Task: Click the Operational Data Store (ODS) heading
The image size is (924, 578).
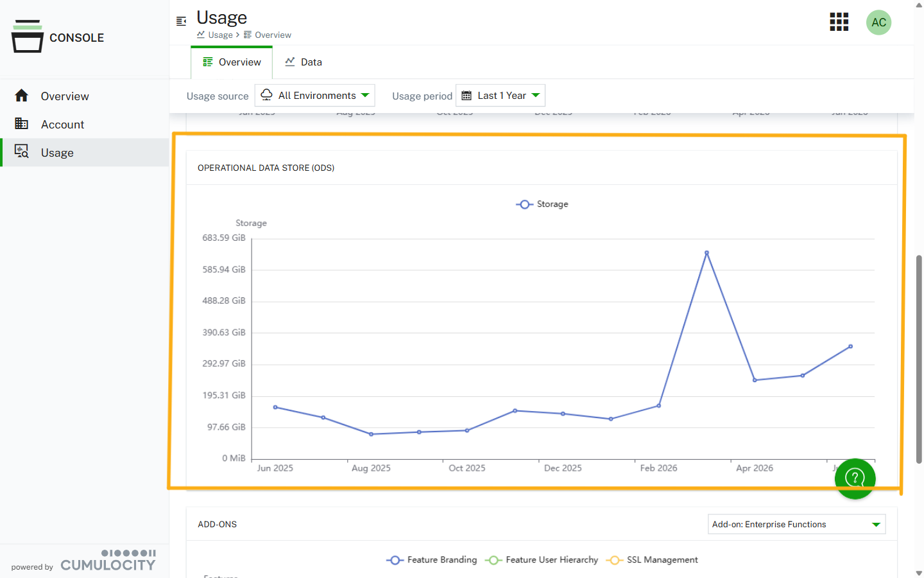Action: 266,168
